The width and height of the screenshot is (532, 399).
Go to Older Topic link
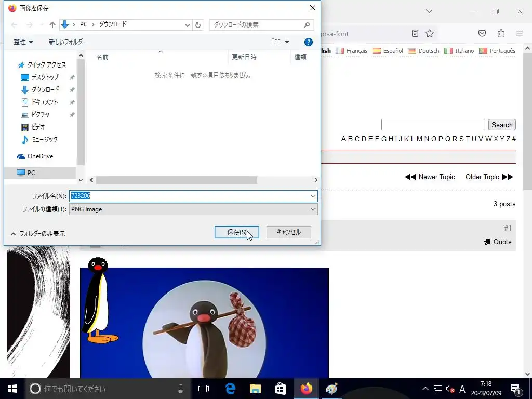coord(489,177)
